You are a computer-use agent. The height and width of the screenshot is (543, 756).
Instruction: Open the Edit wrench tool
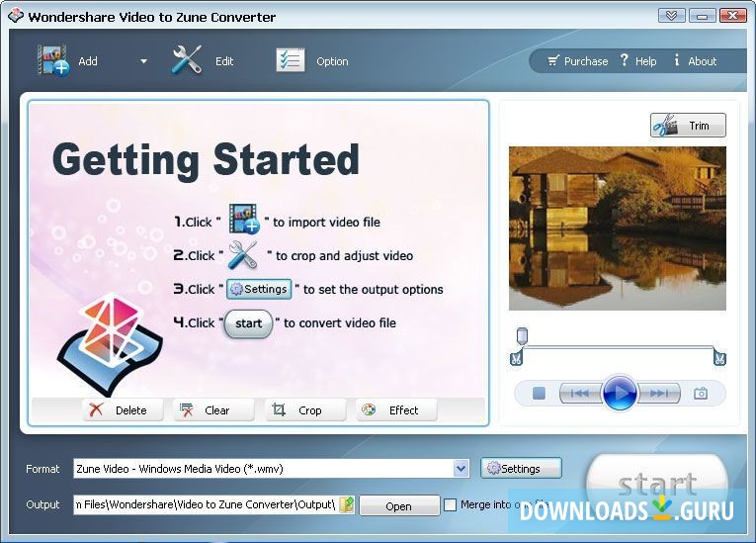coord(187,60)
